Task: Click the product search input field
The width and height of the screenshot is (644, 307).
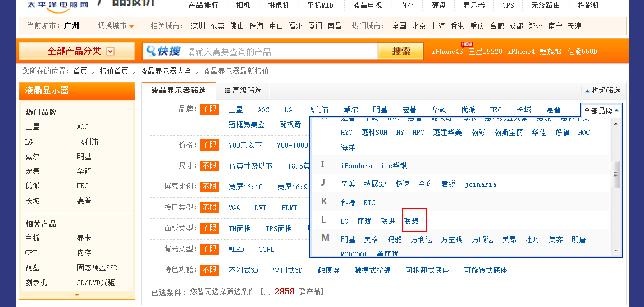Action: click(281, 52)
